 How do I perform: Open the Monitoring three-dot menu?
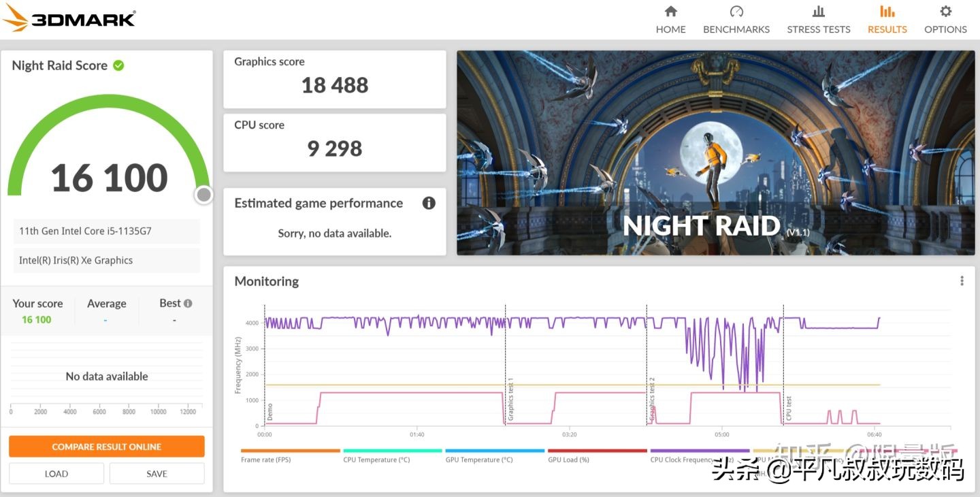962,280
